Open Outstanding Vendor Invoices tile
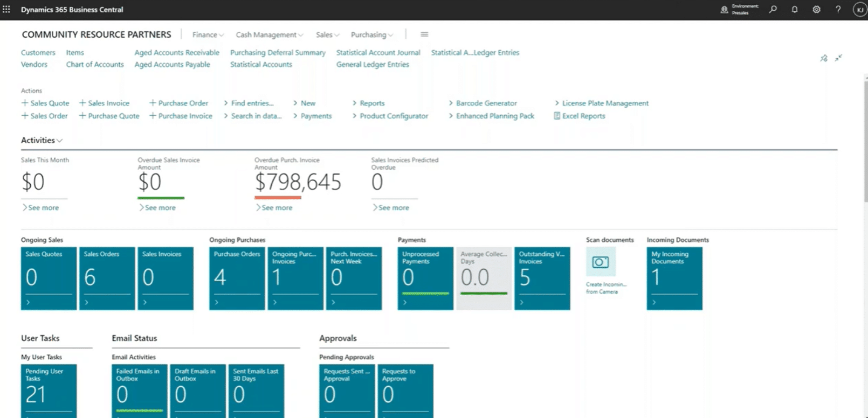Viewport: 868px width, 418px height. 542,278
